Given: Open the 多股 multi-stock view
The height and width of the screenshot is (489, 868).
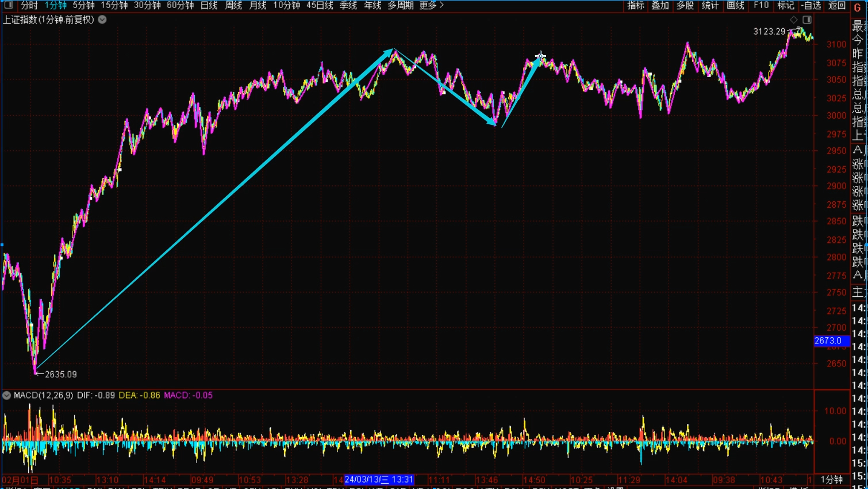Looking at the screenshot, I should [685, 5].
